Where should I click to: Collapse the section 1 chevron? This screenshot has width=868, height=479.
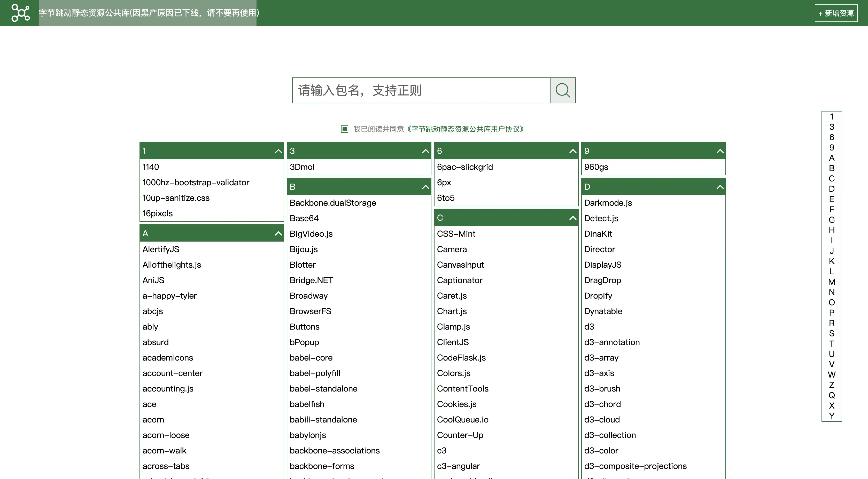coord(278,151)
